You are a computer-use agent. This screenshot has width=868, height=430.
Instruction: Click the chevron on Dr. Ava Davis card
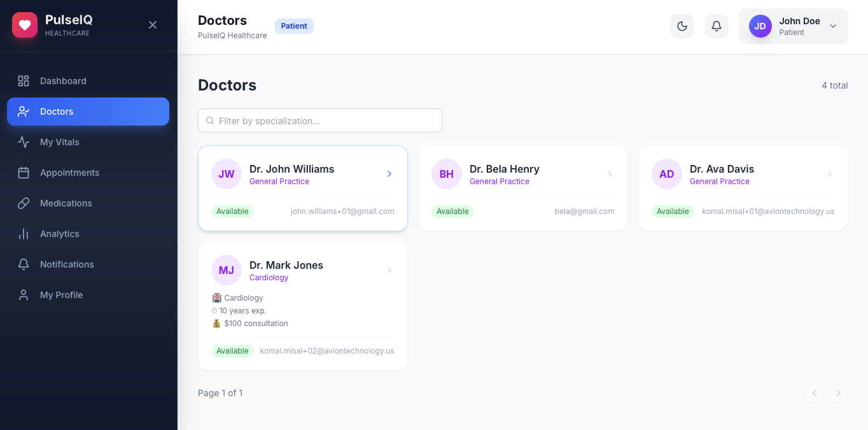tap(830, 174)
